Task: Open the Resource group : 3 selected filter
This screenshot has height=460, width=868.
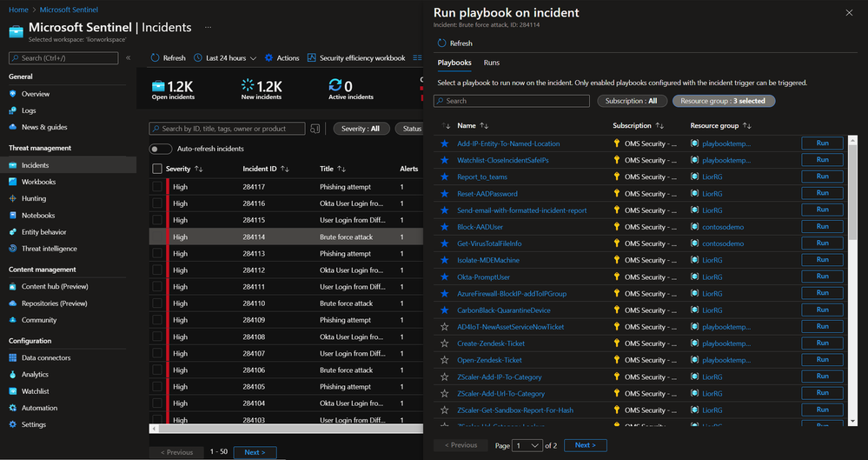Action: (724, 101)
